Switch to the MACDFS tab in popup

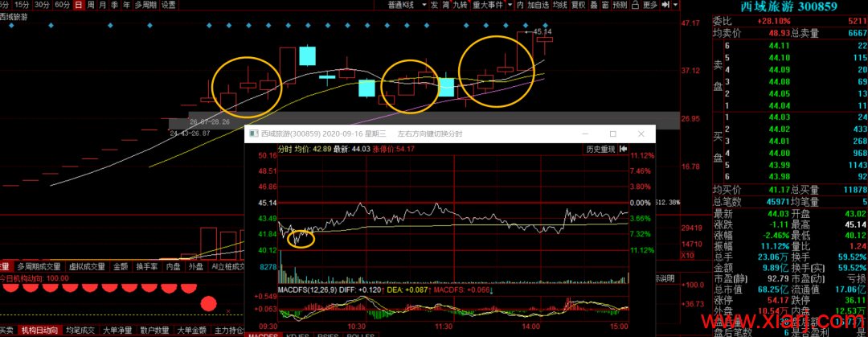(262, 335)
